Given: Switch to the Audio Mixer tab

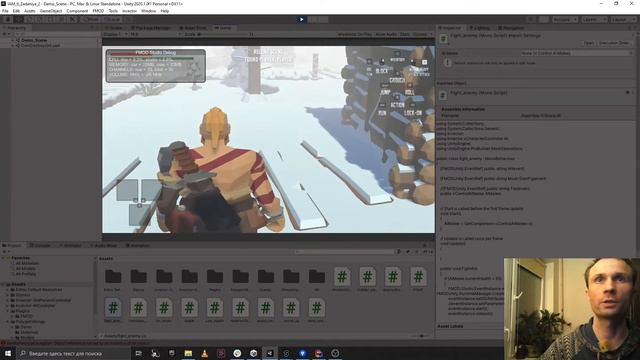Looking at the screenshot, I should coord(103,245).
